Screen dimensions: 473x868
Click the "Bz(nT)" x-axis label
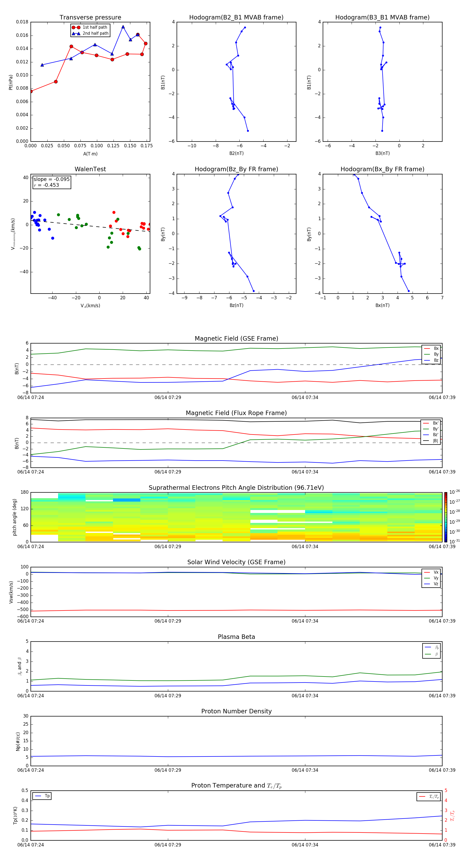[236, 305]
